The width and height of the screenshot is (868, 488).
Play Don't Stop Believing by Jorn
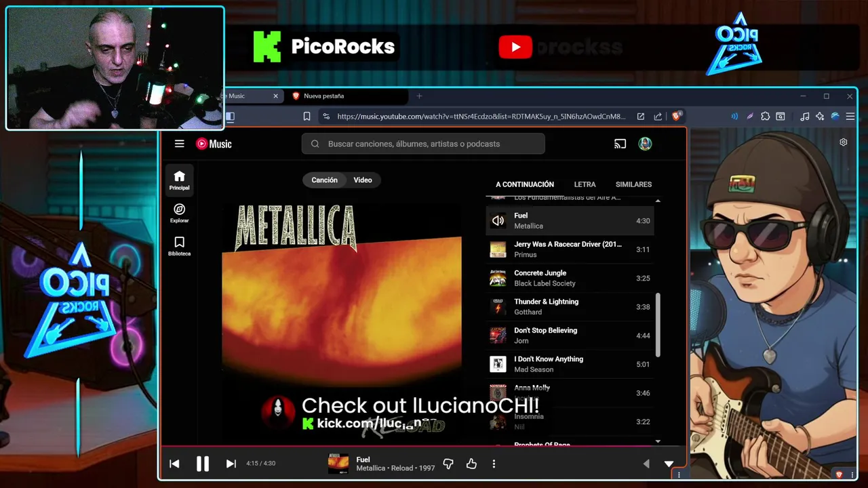point(570,335)
